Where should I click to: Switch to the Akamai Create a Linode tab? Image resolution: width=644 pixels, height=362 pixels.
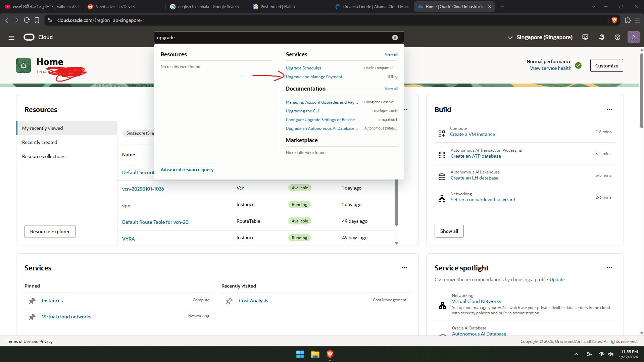point(372,7)
